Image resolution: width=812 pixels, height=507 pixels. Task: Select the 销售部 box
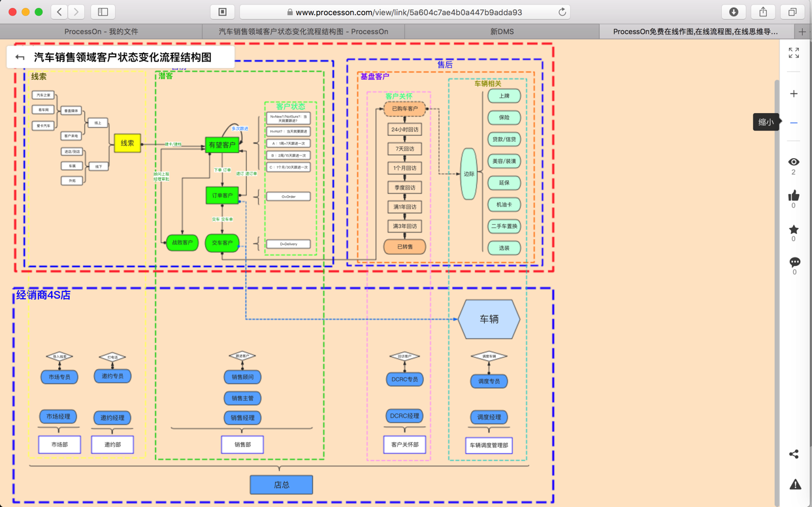pyautogui.click(x=242, y=445)
